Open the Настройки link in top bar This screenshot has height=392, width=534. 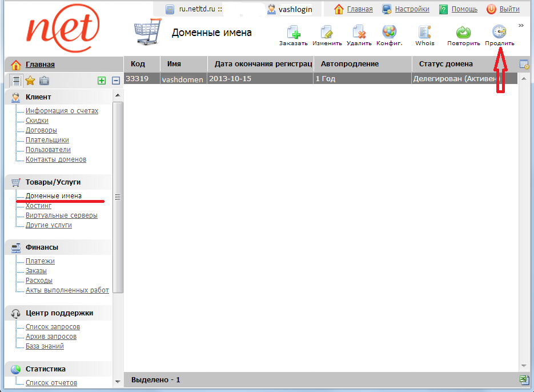click(x=412, y=9)
